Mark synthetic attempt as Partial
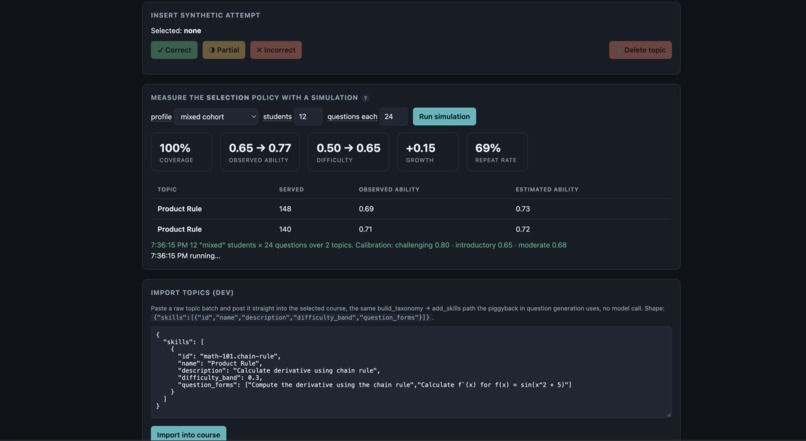 [224, 50]
